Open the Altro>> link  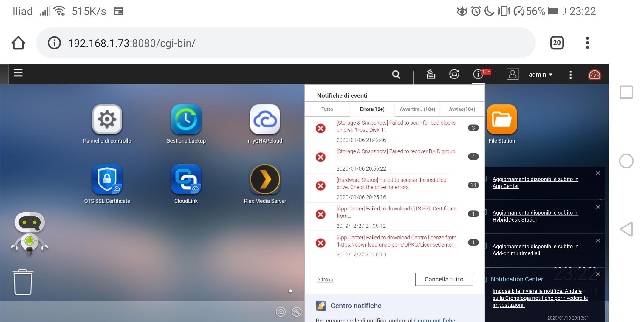(x=325, y=280)
